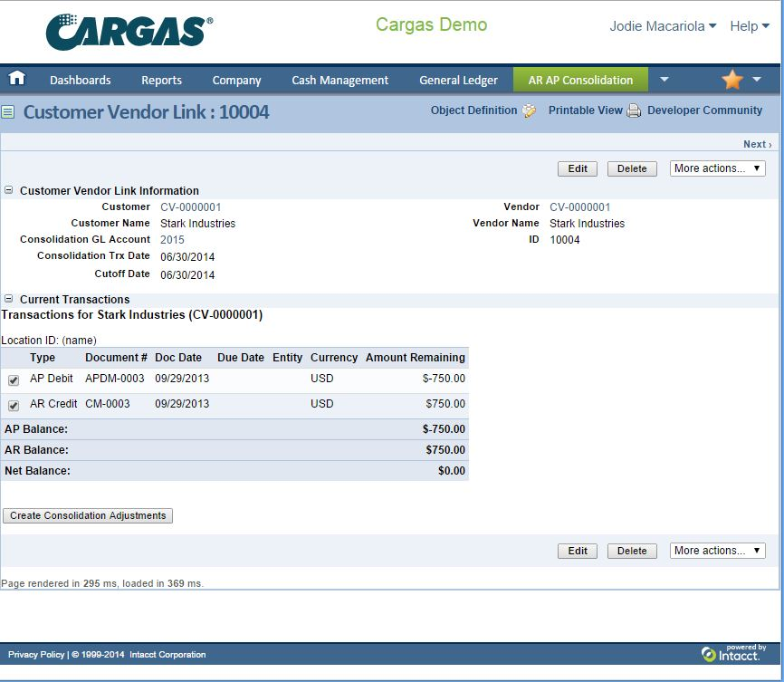Open the Jodie Macariola user menu

point(663,26)
